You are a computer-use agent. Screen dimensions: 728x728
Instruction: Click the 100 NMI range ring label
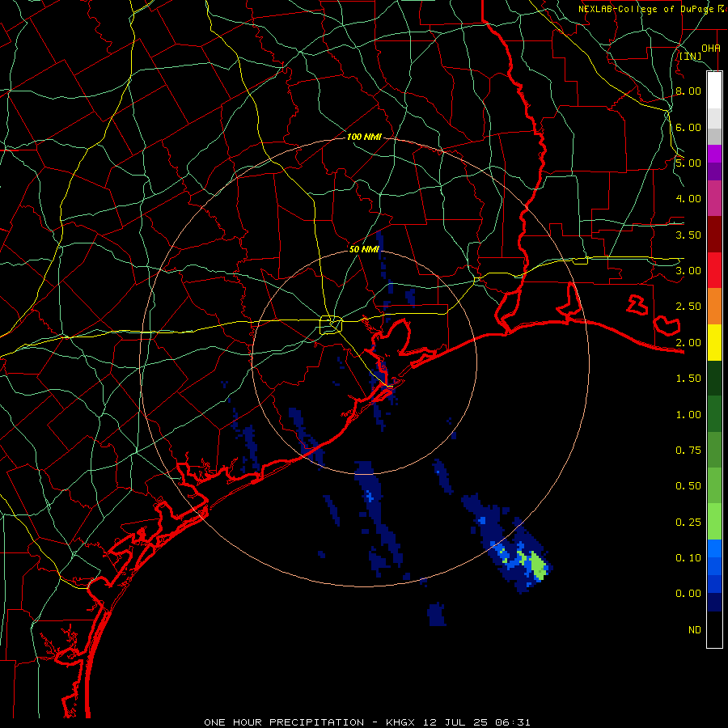tap(364, 137)
